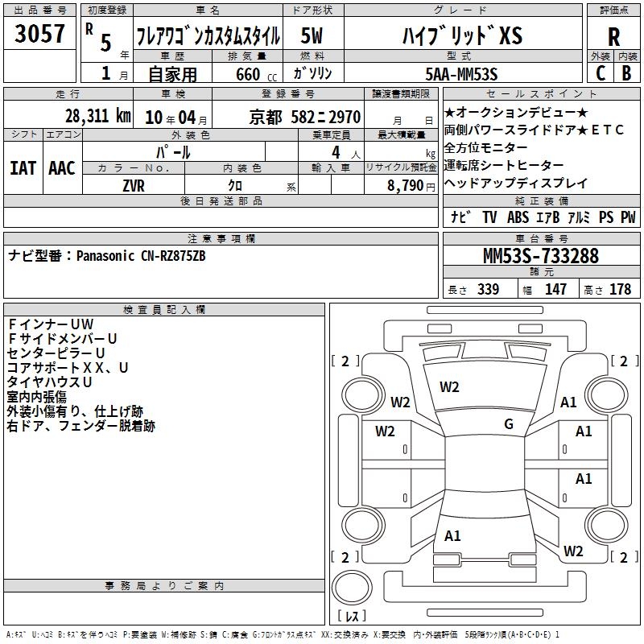Click the model code 5AA-MM53S
Image resolution: width=644 pixels, height=644 pixels.
(461, 74)
